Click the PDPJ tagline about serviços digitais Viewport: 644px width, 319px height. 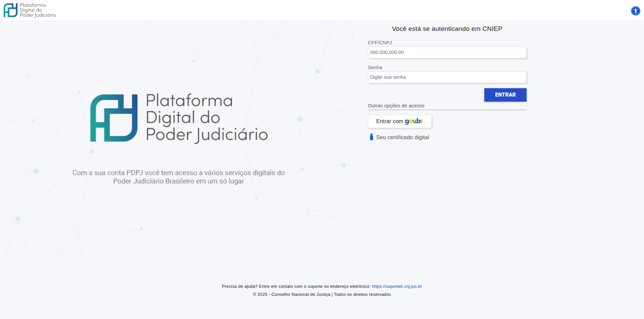click(179, 177)
